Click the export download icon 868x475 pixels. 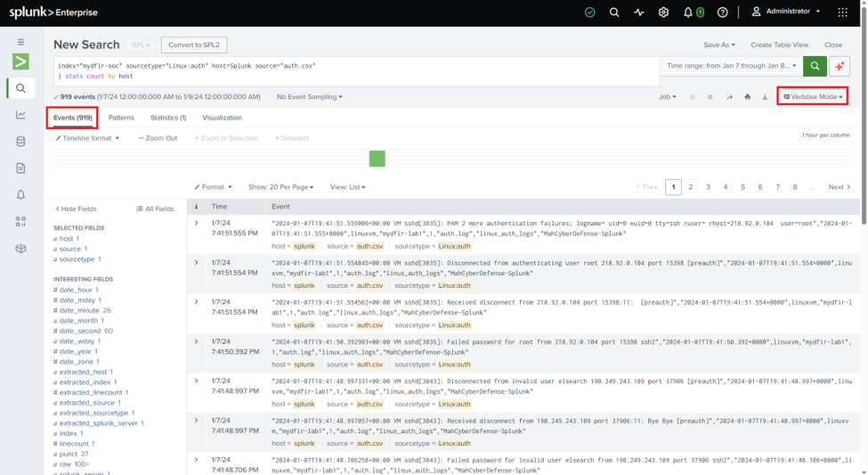(765, 97)
